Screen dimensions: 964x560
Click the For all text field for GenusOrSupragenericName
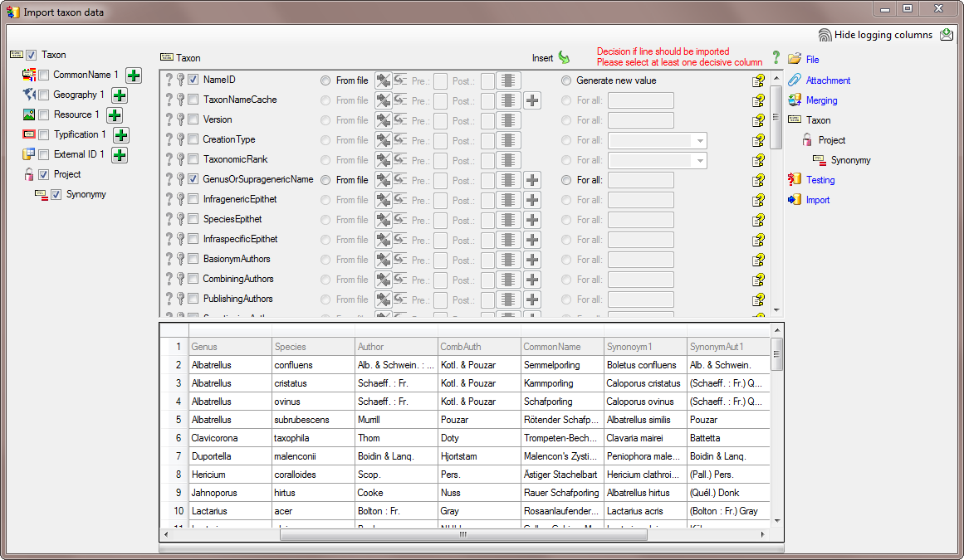coord(640,180)
